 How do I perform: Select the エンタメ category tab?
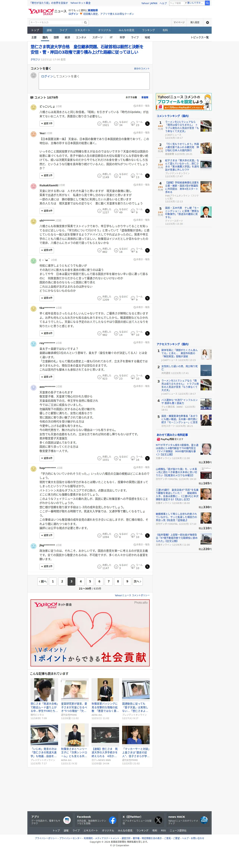pos(81,37)
